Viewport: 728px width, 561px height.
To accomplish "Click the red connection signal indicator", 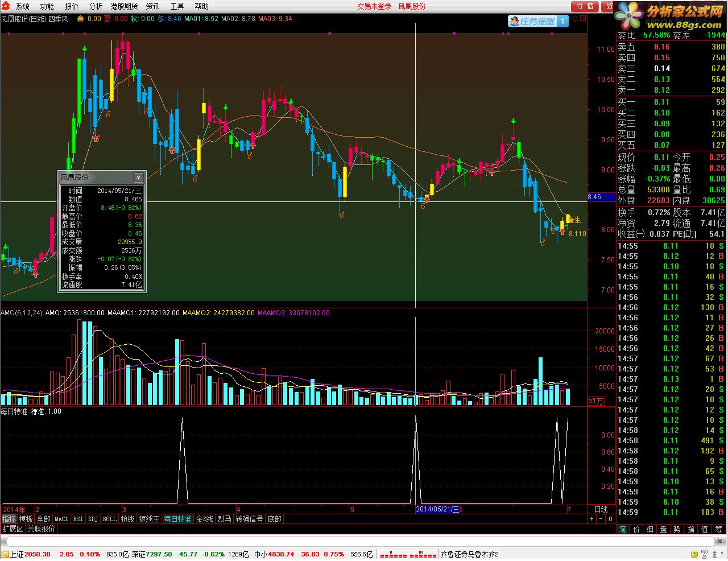I will click(x=408, y=555).
